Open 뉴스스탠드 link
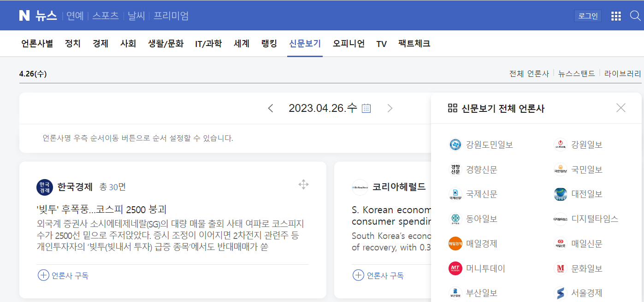This screenshot has height=302, width=644. click(577, 74)
